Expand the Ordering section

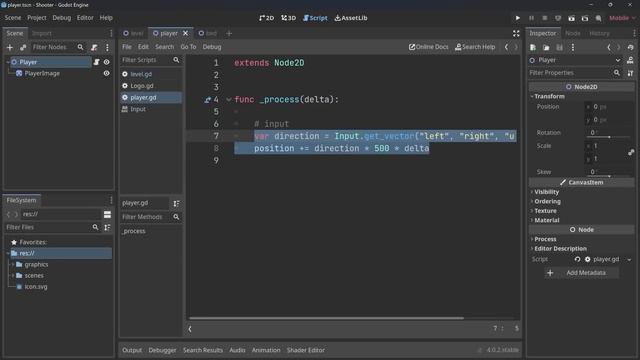pos(547,201)
